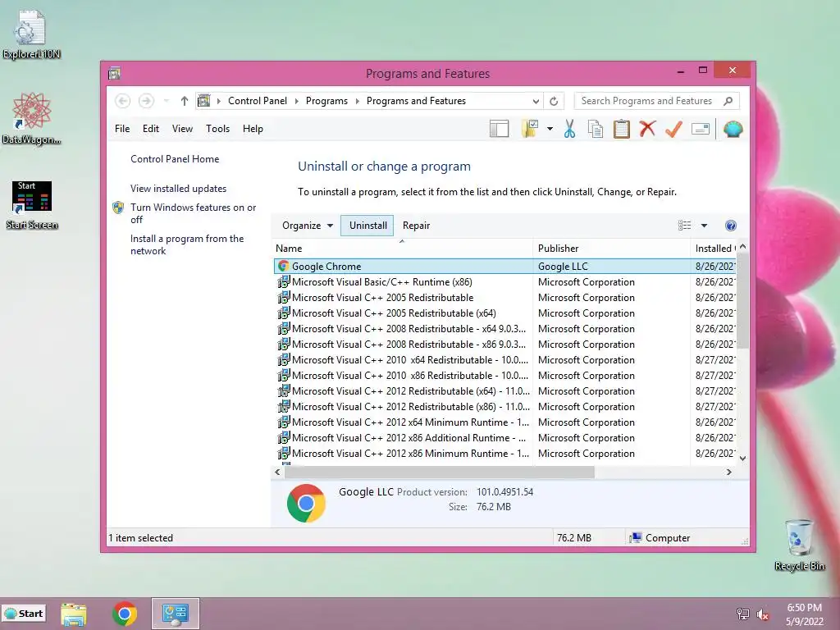Click Programs in the breadcrumb path

tap(326, 101)
